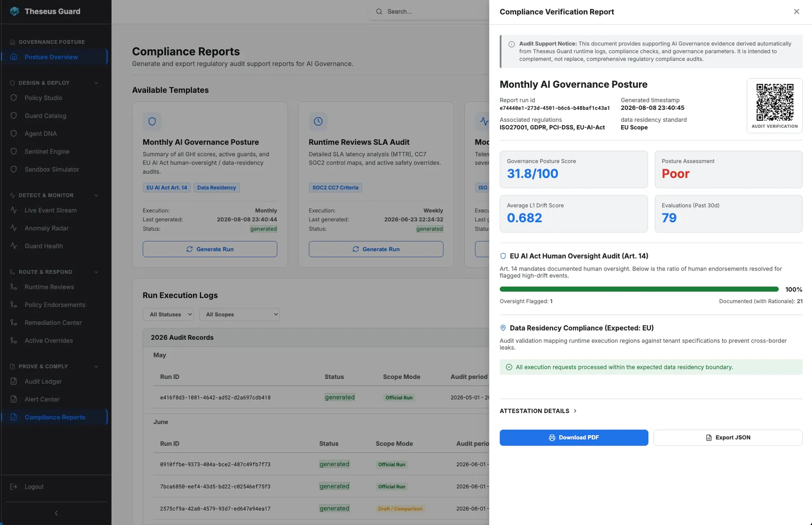Open the All Statuses dropdown

(x=168, y=314)
